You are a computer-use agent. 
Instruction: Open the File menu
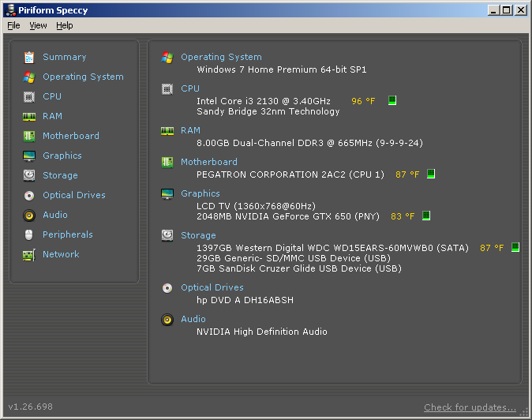13,25
